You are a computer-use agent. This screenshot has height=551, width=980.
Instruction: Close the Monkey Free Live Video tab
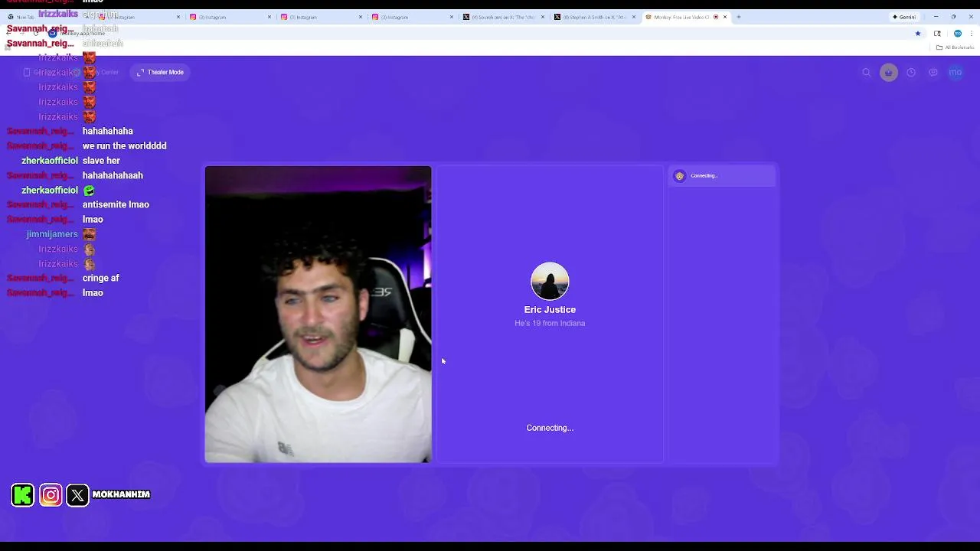click(725, 17)
